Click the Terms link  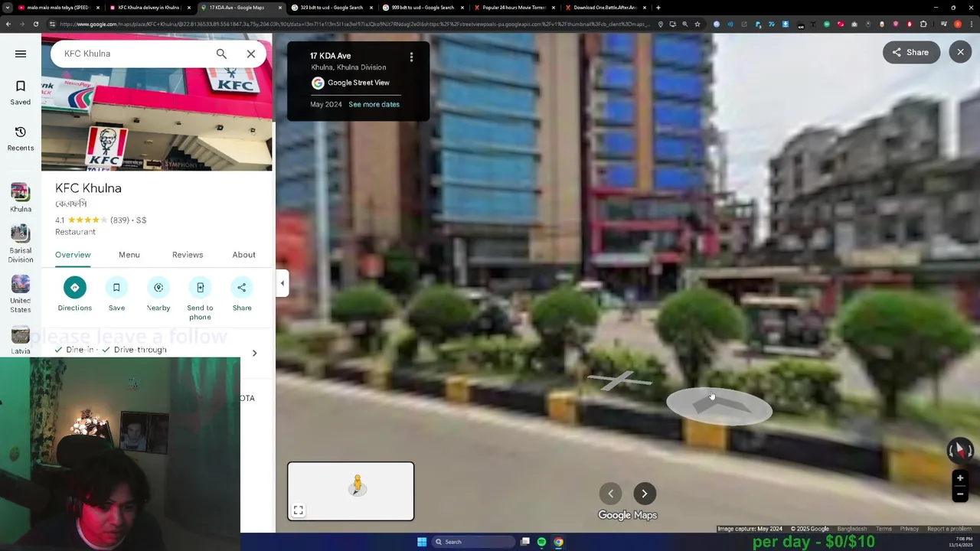click(884, 529)
